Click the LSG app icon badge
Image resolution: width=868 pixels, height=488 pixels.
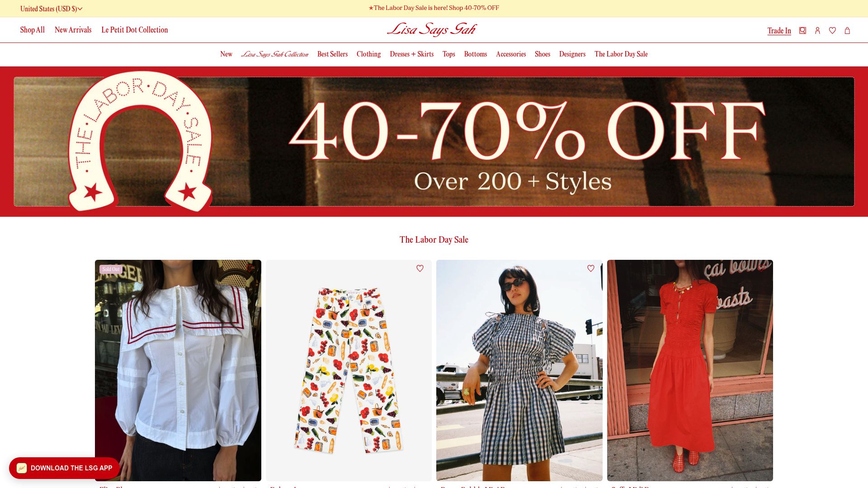pos(22,468)
